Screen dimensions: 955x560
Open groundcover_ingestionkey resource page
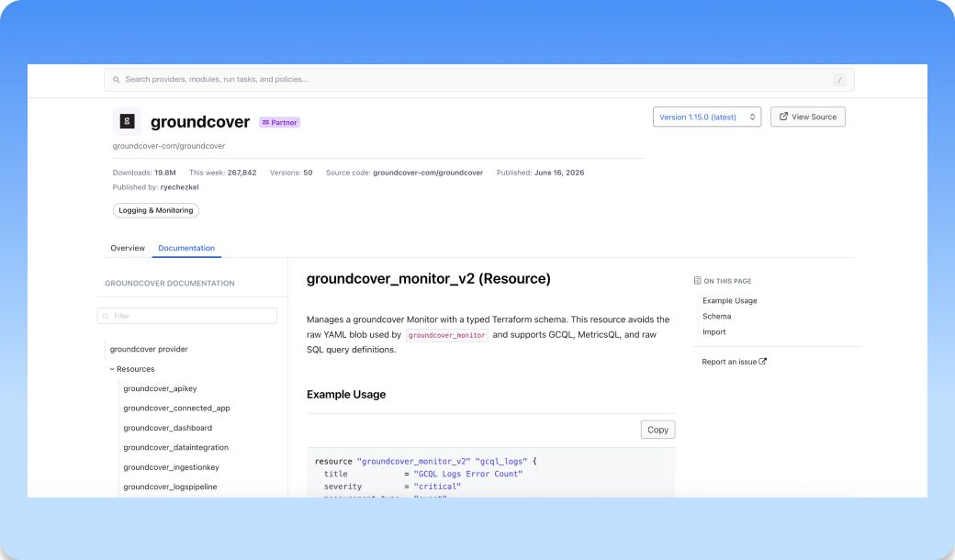click(x=171, y=467)
